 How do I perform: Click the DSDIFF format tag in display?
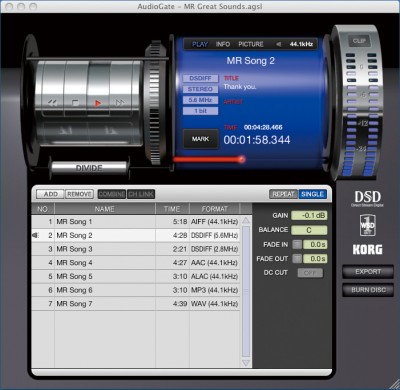click(200, 78)
